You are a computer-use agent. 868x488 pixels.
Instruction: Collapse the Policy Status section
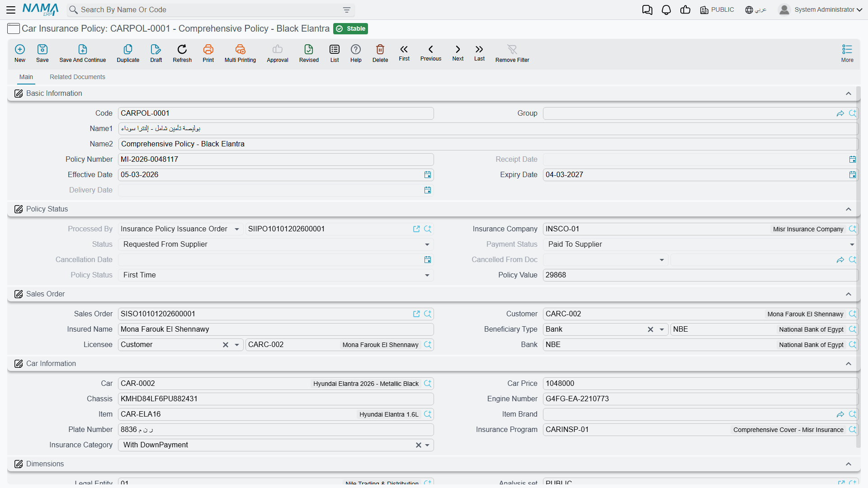pyautogui.click(x=849, y=209)
